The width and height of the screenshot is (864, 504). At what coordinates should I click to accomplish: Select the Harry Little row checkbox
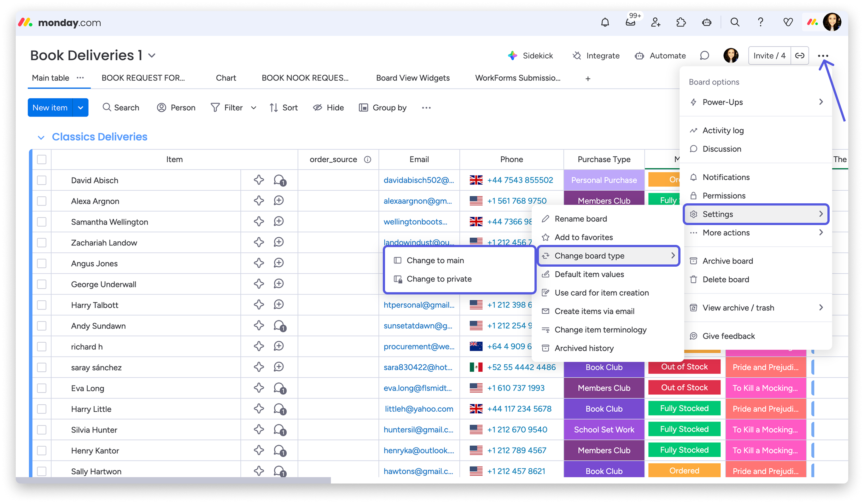(42, 409)
